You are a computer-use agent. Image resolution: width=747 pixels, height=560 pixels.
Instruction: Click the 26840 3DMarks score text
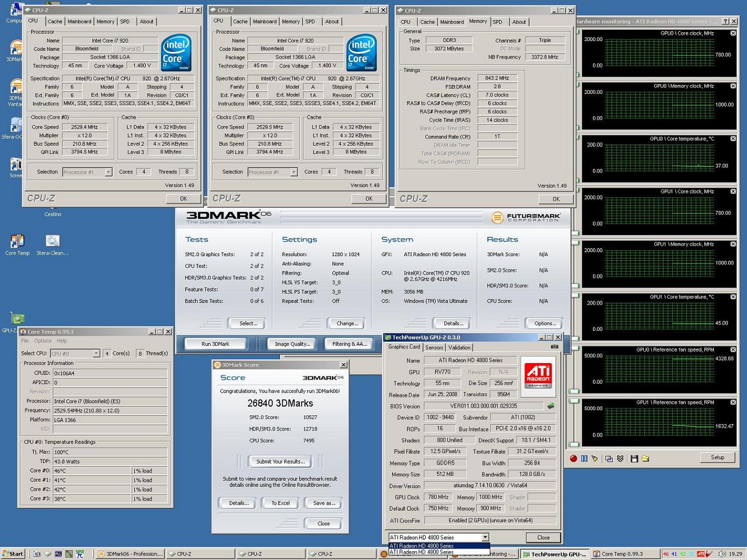click(280, 403)
